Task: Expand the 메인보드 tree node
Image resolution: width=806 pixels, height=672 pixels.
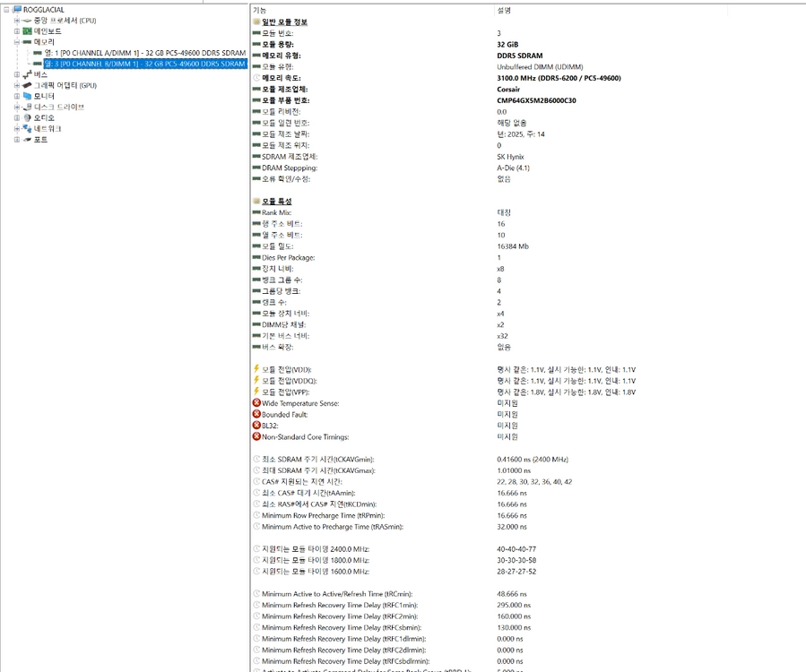Action: 17,31
